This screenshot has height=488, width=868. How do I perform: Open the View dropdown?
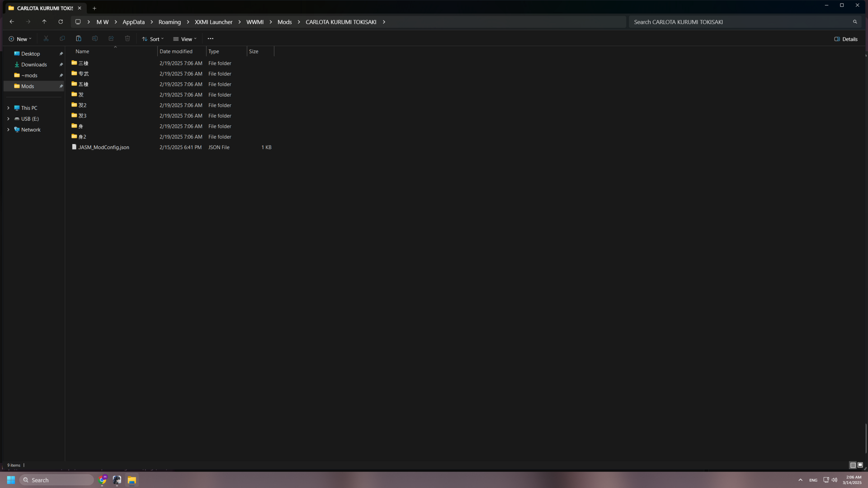coord(185,39)
